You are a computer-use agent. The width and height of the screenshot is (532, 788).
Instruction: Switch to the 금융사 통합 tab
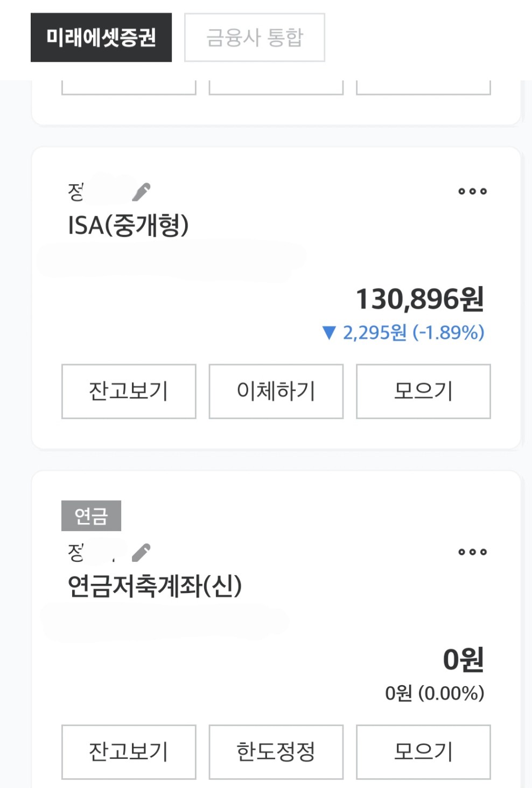255,38
